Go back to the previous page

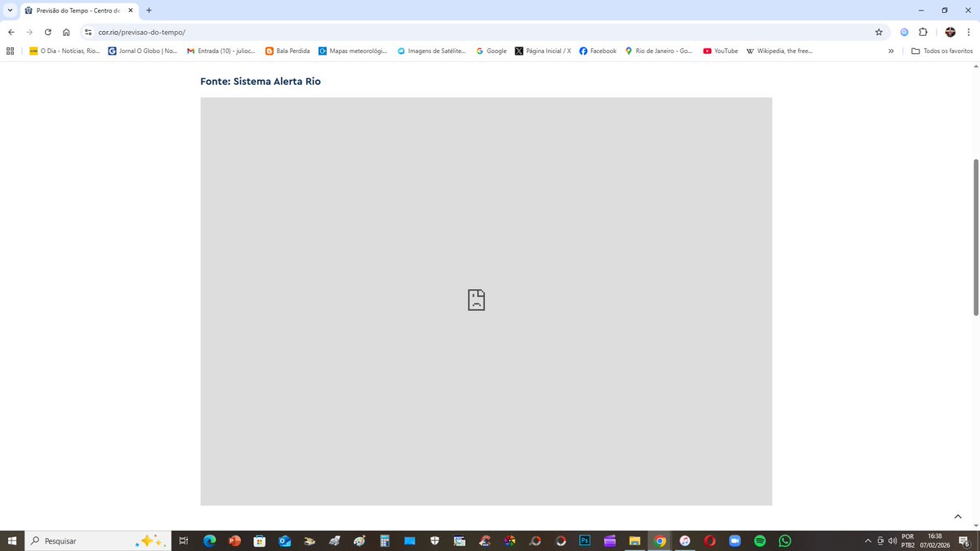point(11,32)
